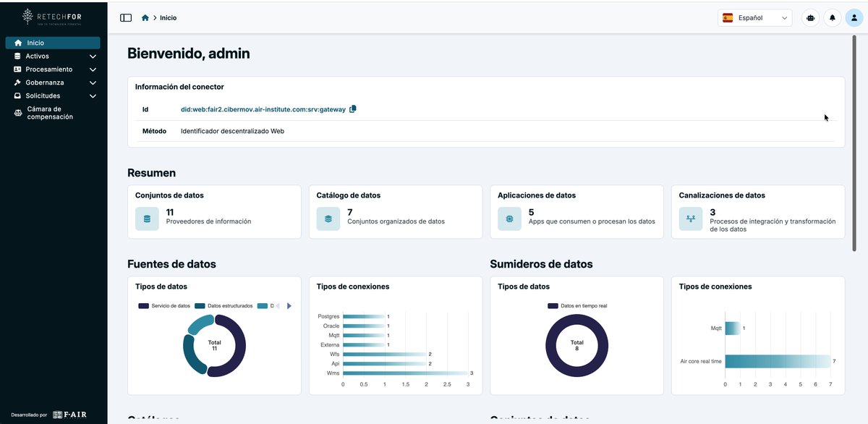
Task: Open the Activos sidebar menu
Action: click(x=53, y=56)
